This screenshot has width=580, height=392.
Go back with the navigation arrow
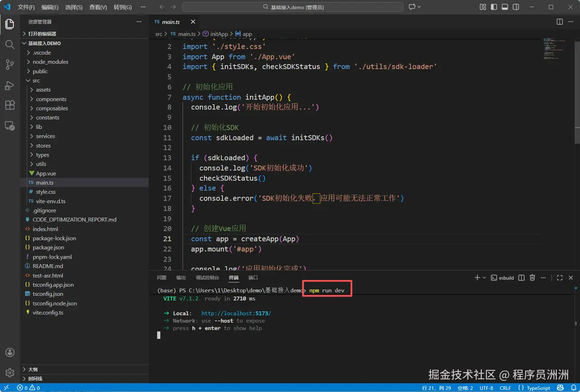pos(162,7)
